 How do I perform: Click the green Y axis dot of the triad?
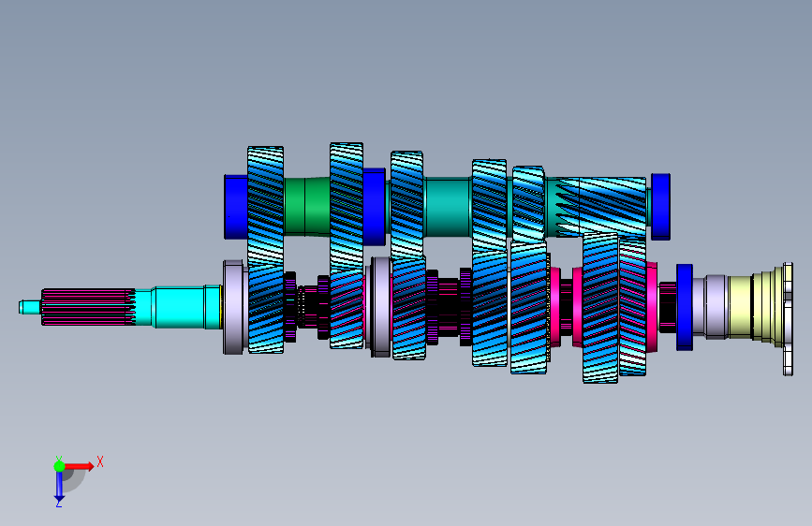59,466
